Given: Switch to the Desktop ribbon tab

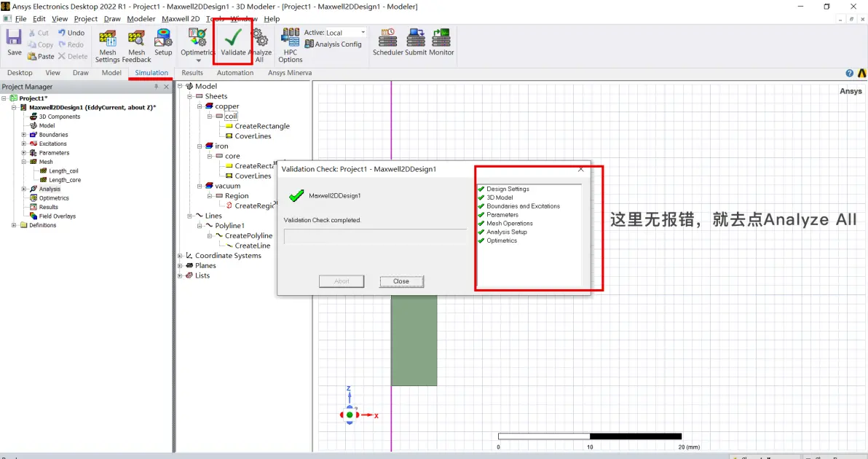Looking at the screenshot, I should [20, 73].
